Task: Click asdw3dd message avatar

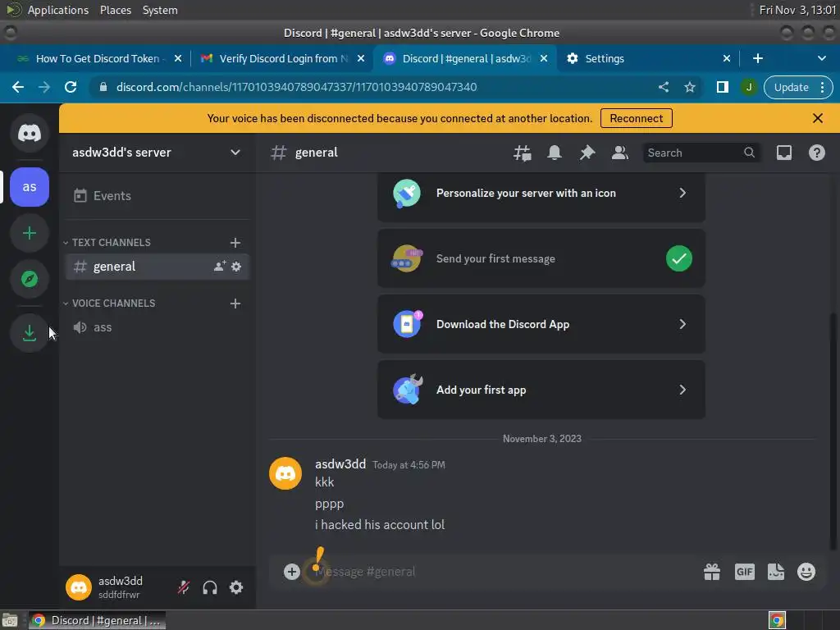Action: [x=285, y=473]
